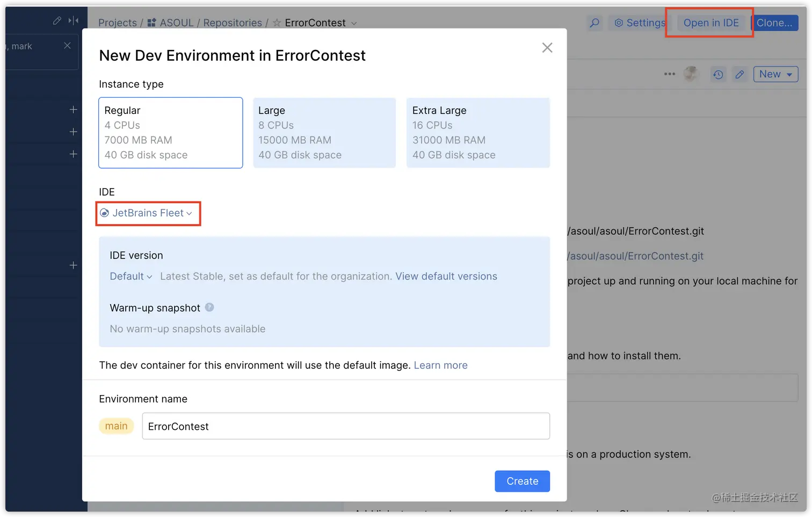The image size is (812, 517).
Task: Expand the New dropdown button
Action: (x=775, y=74)
